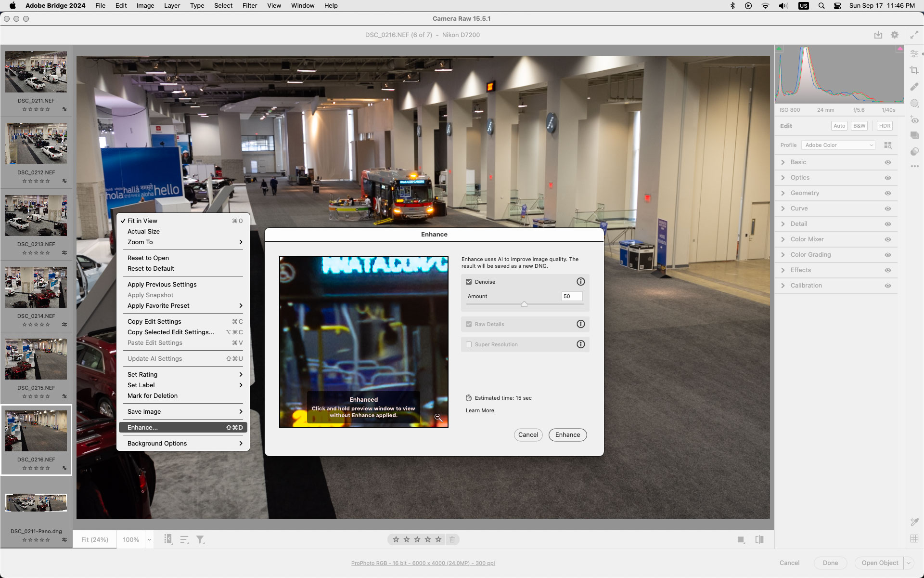
Task: Select the DSC_0212.NEF thumbnail in filmstrip
Action: [36, 143]
